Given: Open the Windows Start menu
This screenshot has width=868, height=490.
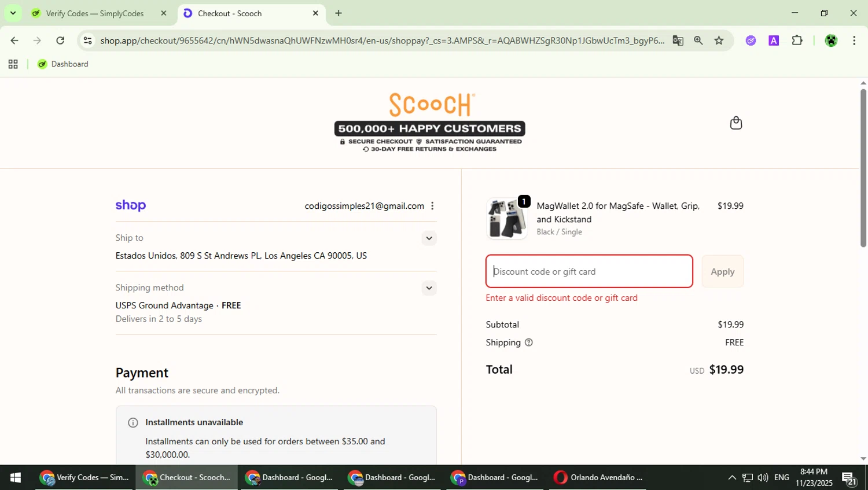Looking at the screenshot, I should pos(16,477).
